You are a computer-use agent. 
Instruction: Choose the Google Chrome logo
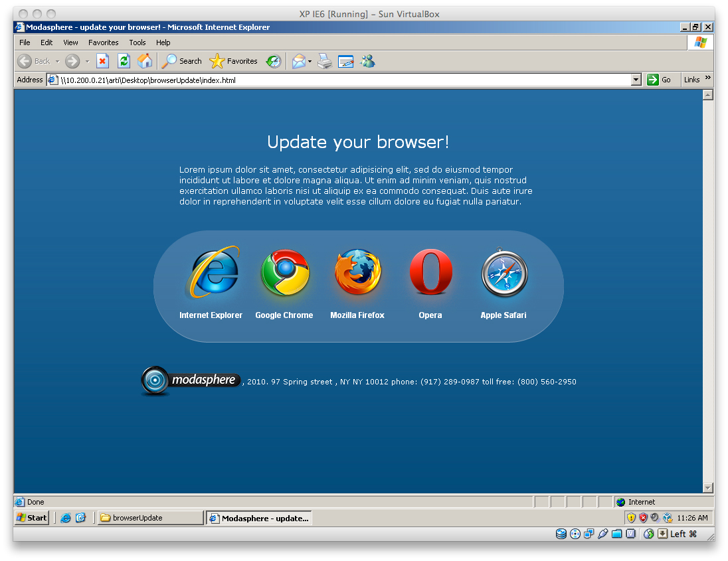285,272
